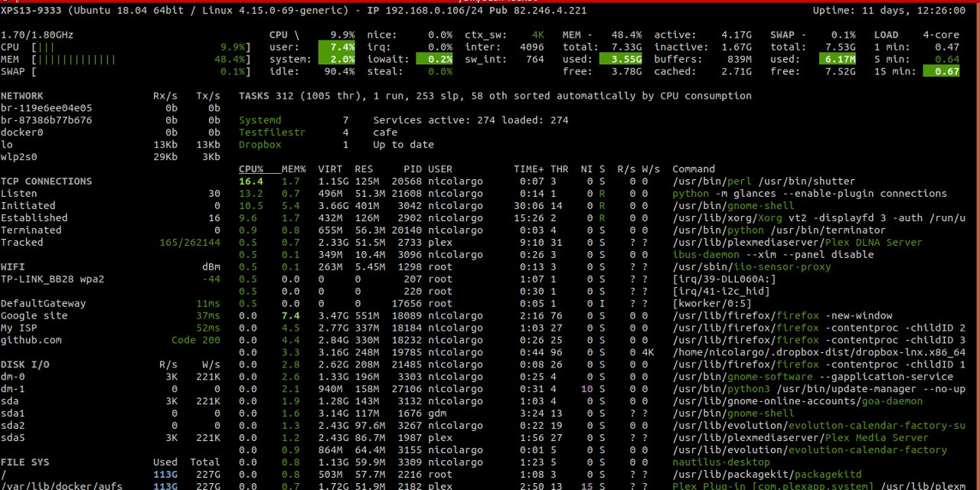Click the FILE SYS section header
Screen dimensions: 980x490
tap(24, 463)
